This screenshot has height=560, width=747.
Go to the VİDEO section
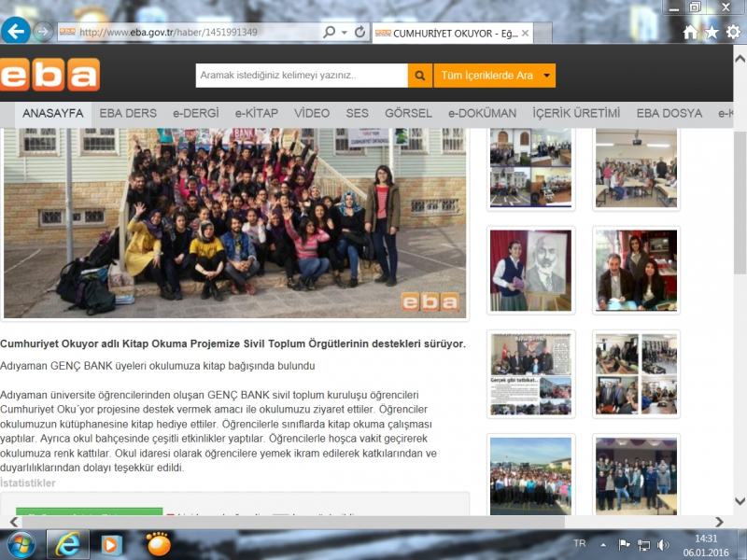click(312, 113)
